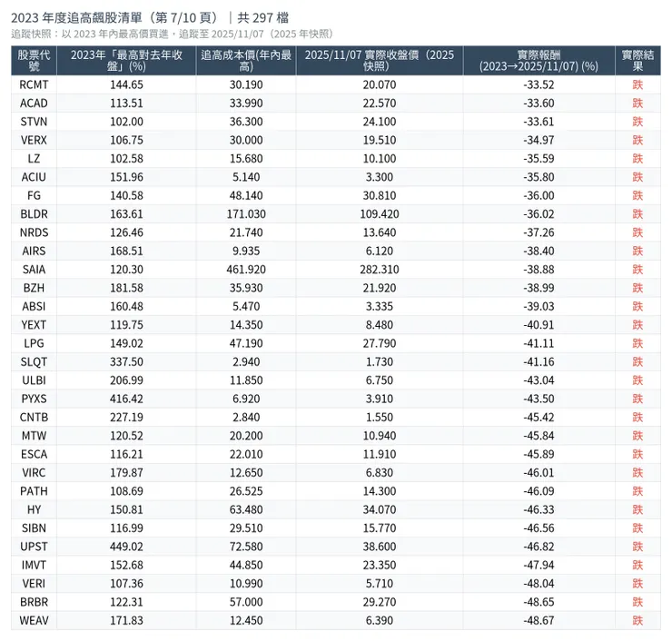
Task: Click the 282.310 closing price for SAIA
Action: click(380, 270)
